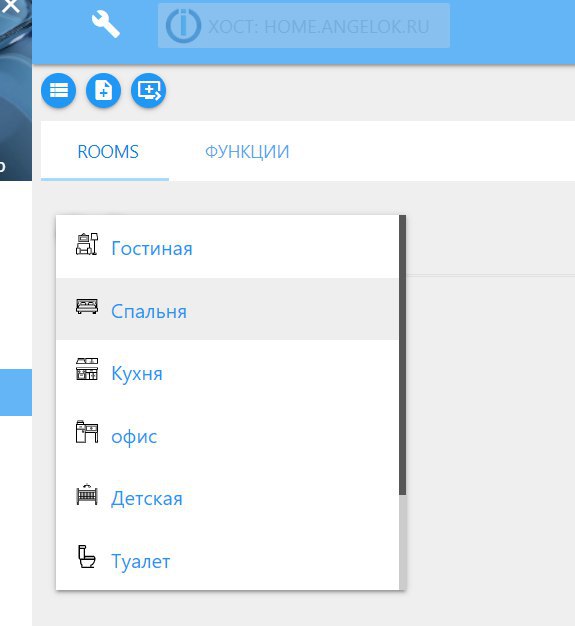Click the dropdown list scrollbar thumb
The height and width of the screenshot is (626, 575).
[x=402, y=355]
